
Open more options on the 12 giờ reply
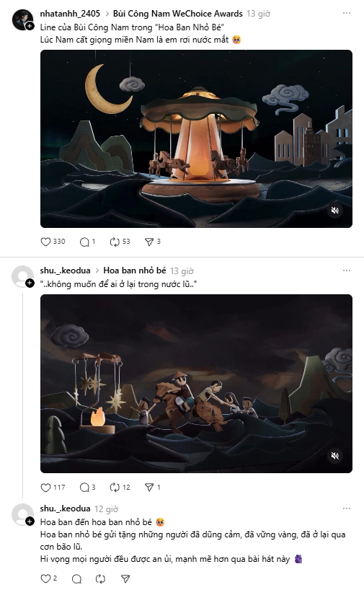(346, 508)
